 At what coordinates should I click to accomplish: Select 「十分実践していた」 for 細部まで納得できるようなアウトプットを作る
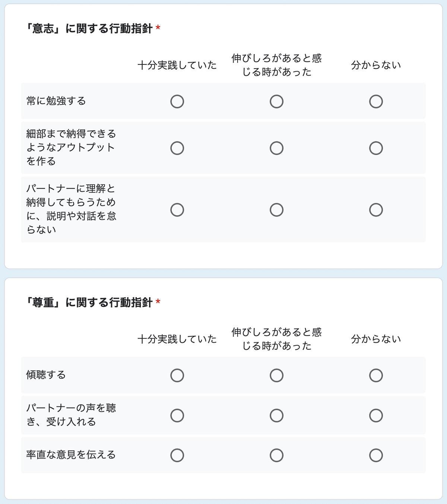coord(177,148)
